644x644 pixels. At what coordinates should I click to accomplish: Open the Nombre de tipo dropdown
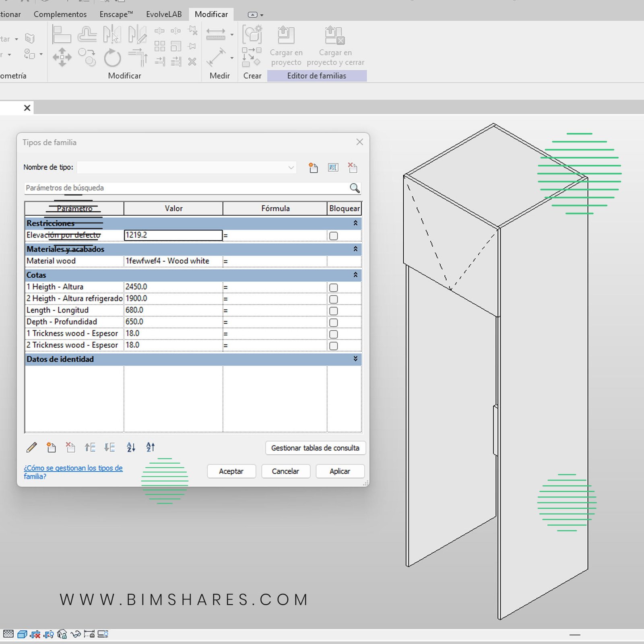(291, 167)
